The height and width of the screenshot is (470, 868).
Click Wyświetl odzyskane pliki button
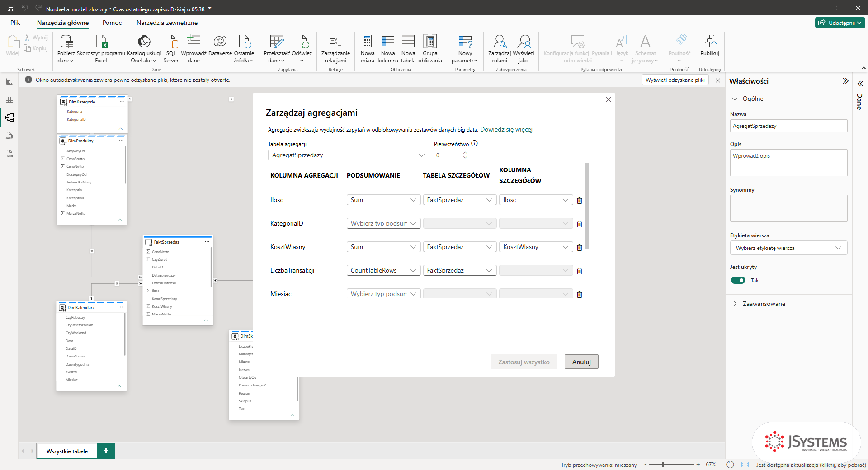[x=675, y=80]
